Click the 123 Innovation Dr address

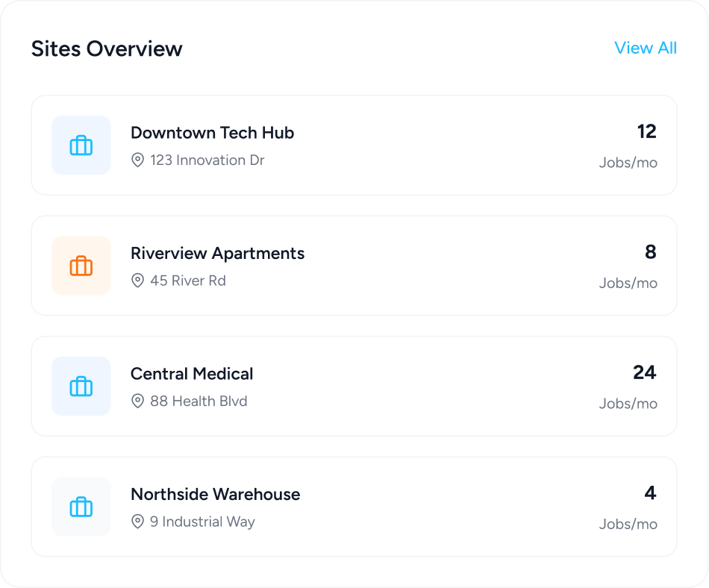click(207, 160)
